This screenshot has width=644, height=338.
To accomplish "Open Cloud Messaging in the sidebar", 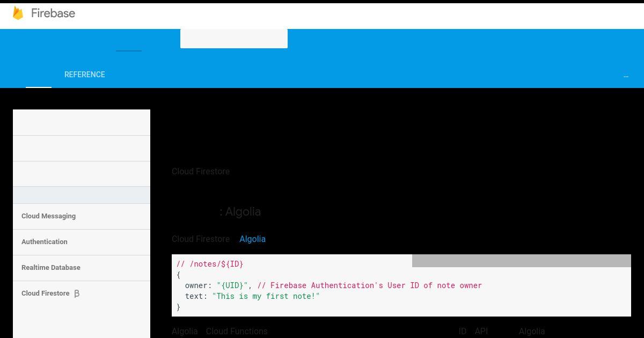I will [x=48, y=216].
